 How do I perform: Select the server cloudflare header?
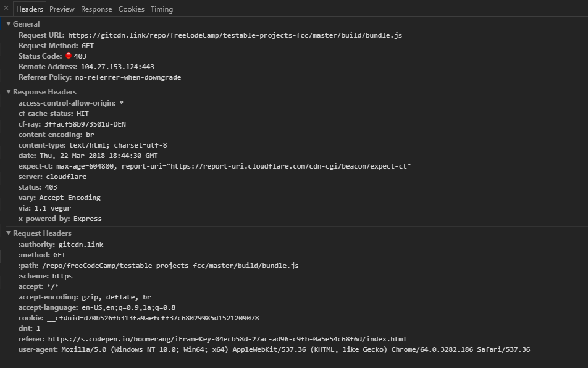tap(65, 176)
